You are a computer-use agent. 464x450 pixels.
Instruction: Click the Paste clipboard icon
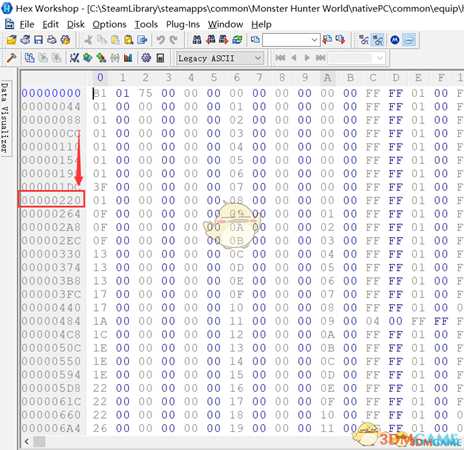(x=115, y=40)
